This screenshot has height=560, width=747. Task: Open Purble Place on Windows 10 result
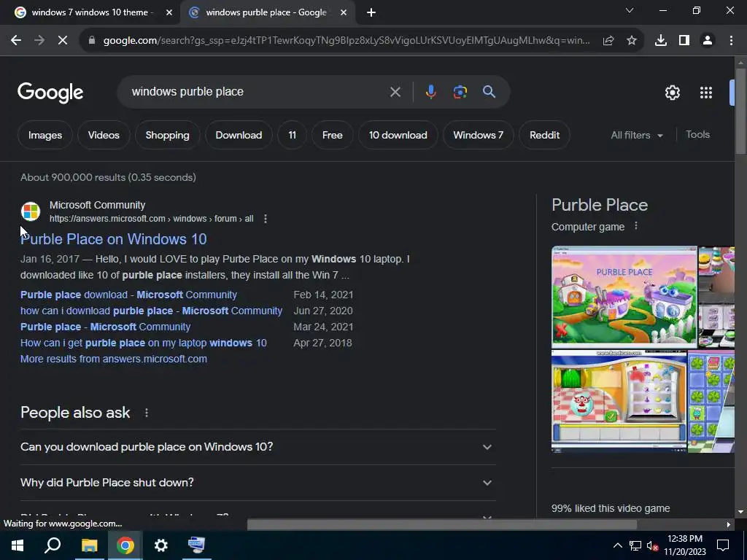click(113, 239)
